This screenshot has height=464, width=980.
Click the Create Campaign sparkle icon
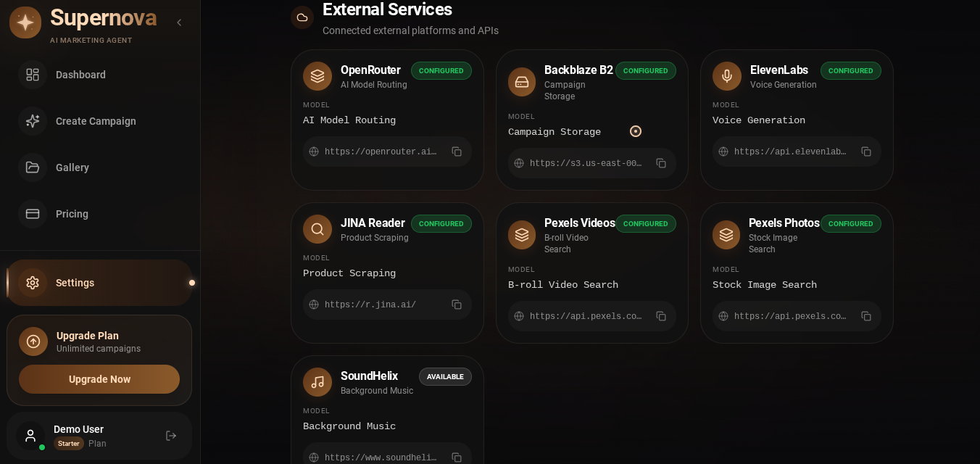pos(33,121)
